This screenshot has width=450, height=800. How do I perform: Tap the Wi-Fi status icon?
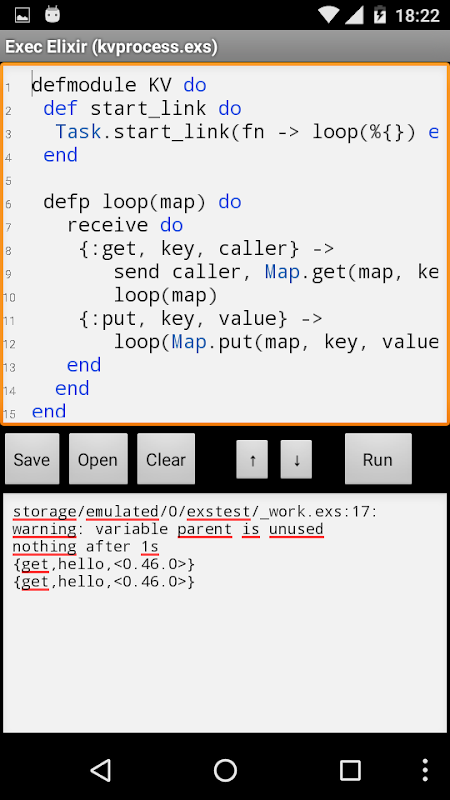pos(328,15)
